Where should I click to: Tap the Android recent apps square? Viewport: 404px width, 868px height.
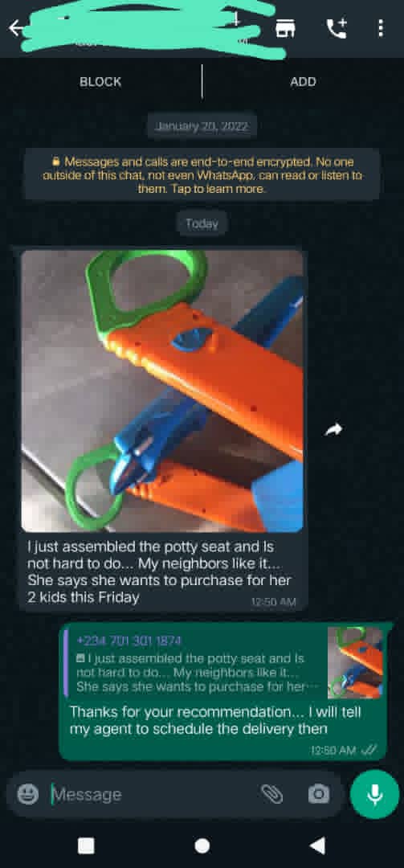point(85,845)
